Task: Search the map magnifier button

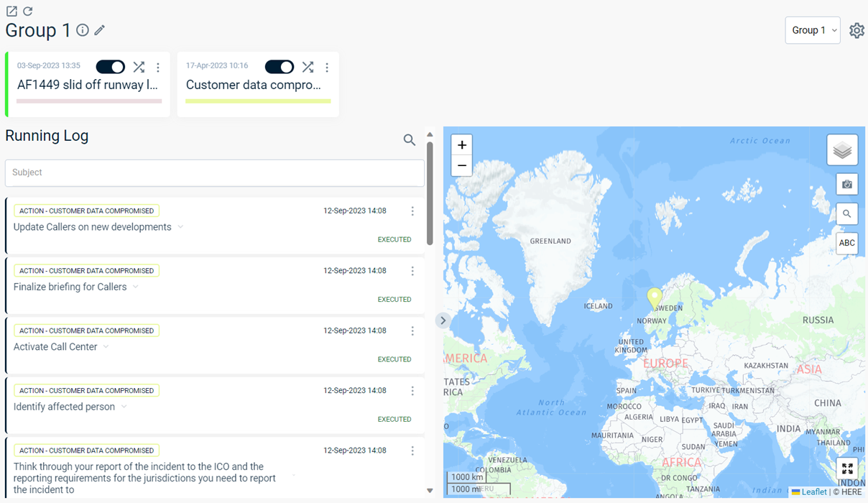Action: click(x=847, y=213)
